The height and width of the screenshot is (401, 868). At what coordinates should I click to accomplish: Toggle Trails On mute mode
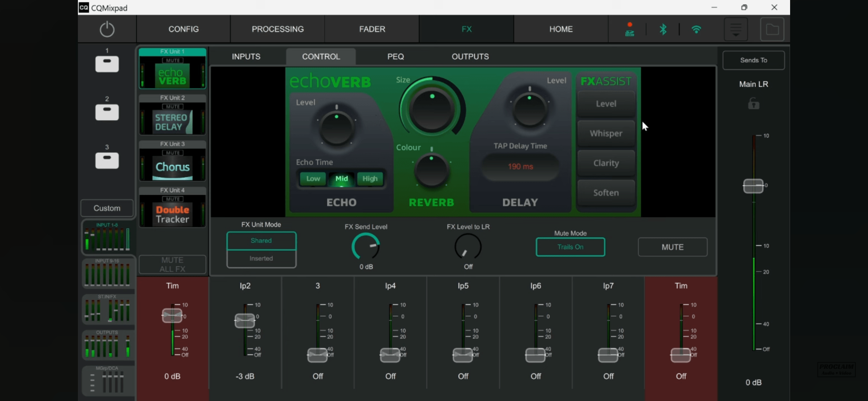click(x=570, y=247)
